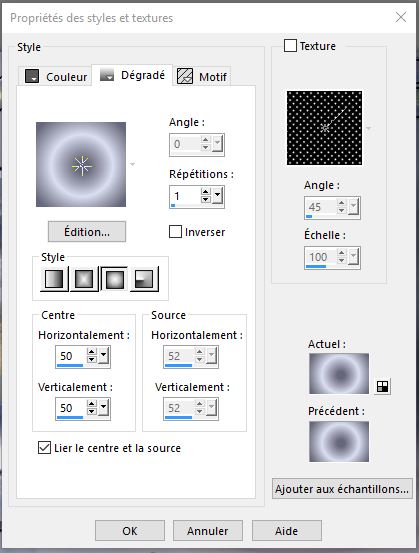Click the Actuel gradient swatch
The width and height of the screenshot is (419, 553).
click(x=339, y=374)
